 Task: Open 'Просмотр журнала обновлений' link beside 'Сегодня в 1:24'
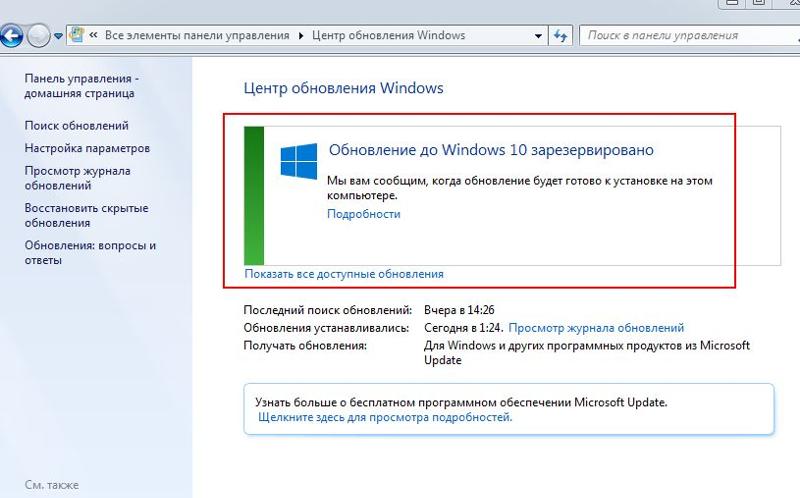click(596, 328)
